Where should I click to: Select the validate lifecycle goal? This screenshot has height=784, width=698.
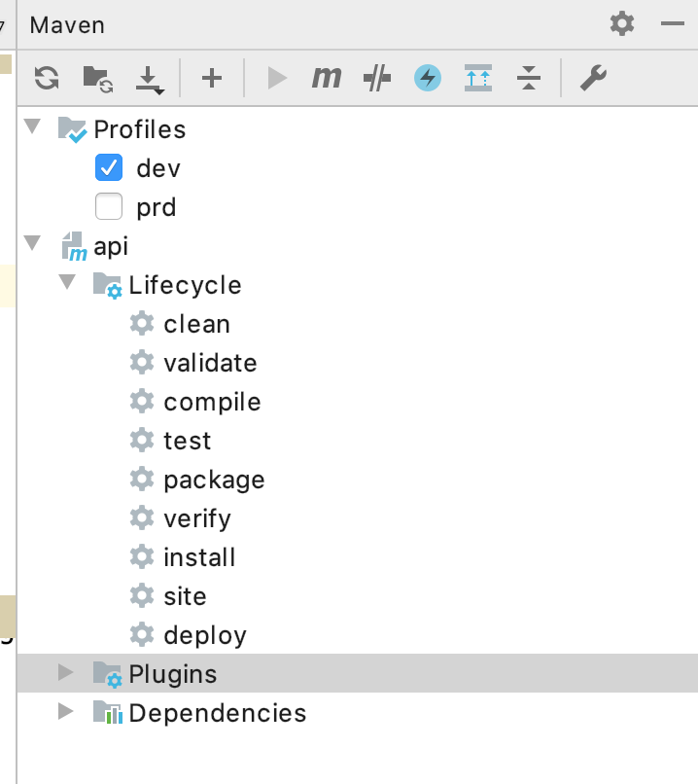click(210, 363)
